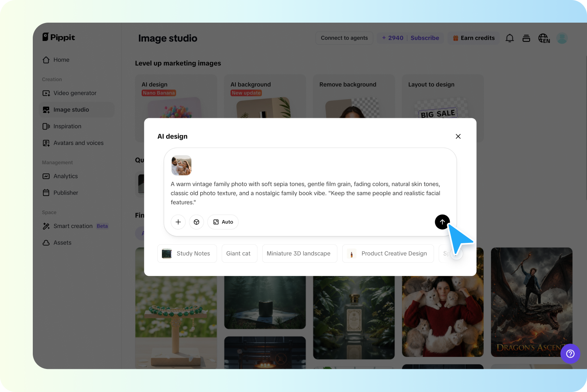Choose the Study Notes suggestion
Screen dimensions: 587x392
click(x=187, y=253)
